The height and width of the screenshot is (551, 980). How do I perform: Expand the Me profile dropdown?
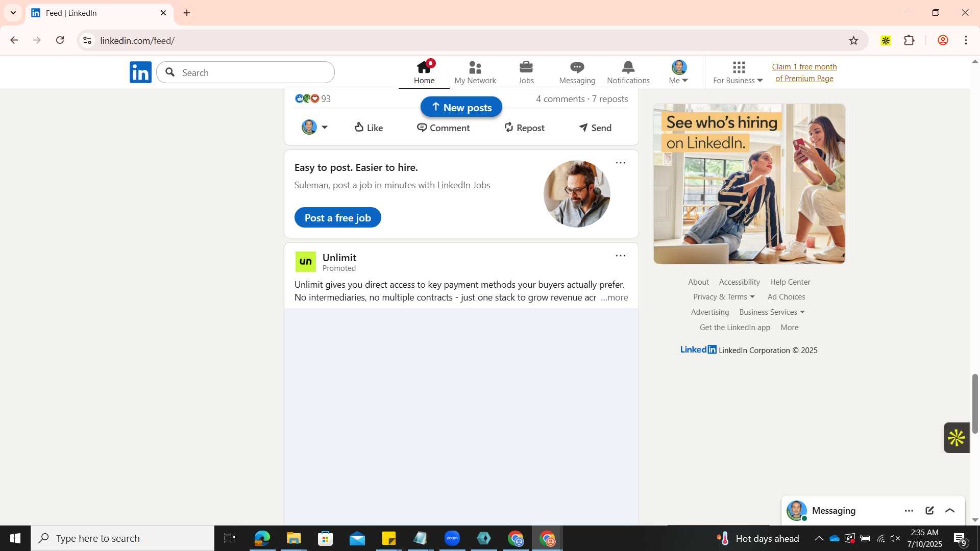[679, 72]
